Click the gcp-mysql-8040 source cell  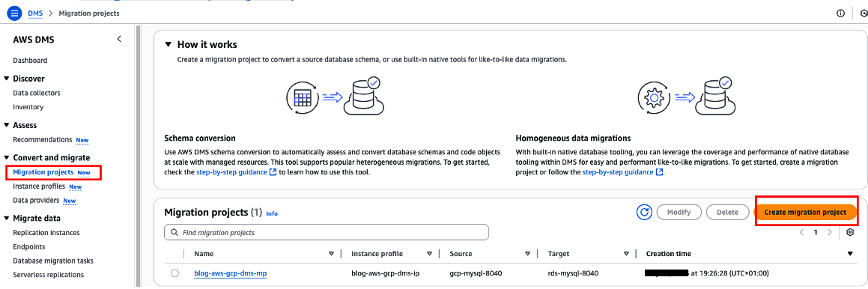coord(476,273)
